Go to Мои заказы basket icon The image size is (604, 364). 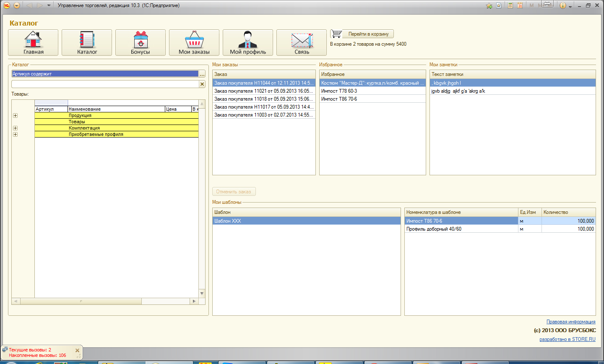[194, 42]
